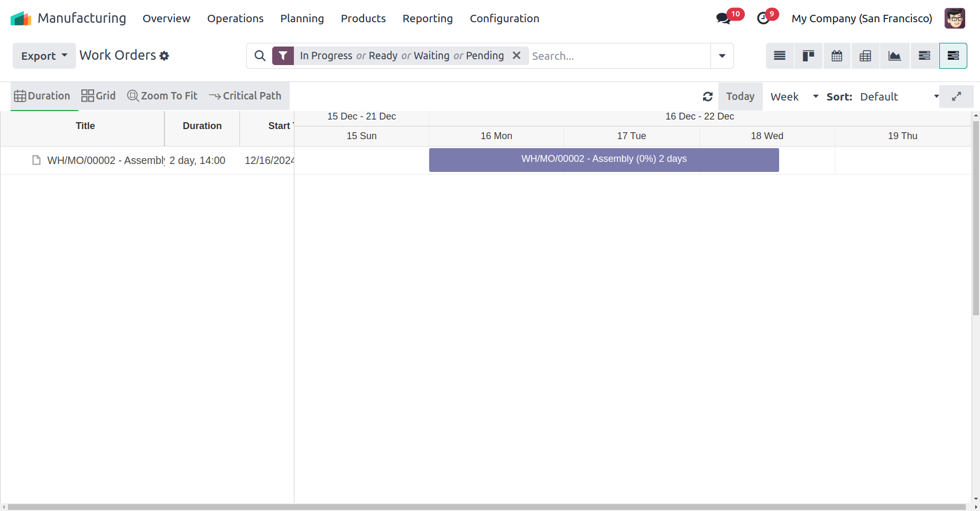Open the Operations menu

tap(235, 19)
